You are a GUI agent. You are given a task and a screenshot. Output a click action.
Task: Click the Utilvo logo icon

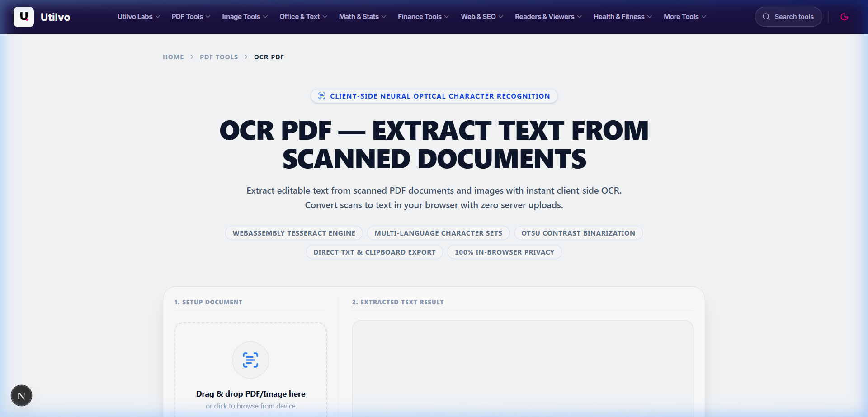[24, 17]
